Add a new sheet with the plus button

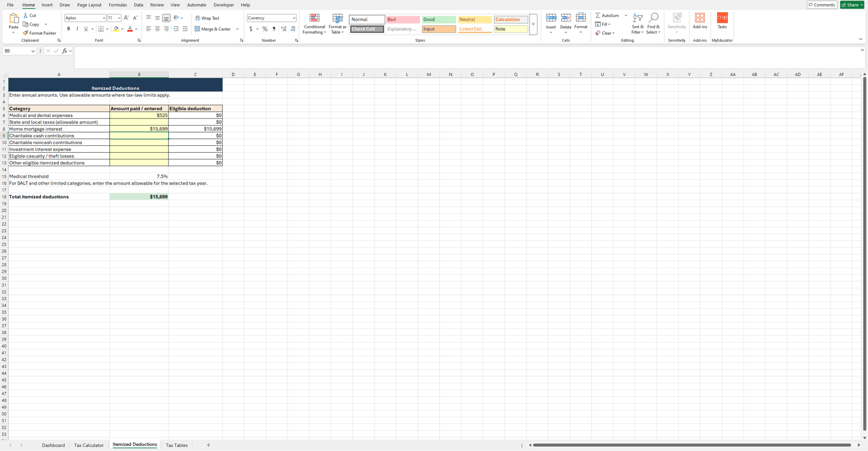[x=208, y=445]
